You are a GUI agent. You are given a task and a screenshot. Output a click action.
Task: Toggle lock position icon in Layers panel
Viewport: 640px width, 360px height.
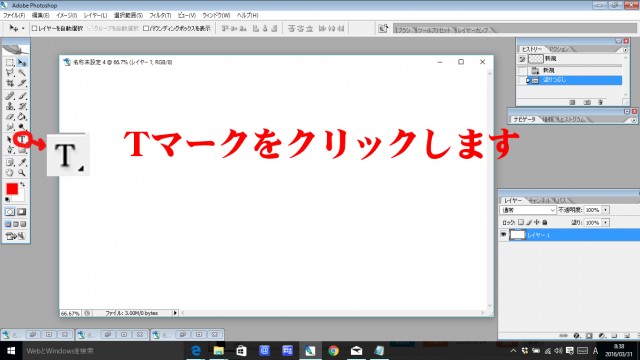coord(537,222)
